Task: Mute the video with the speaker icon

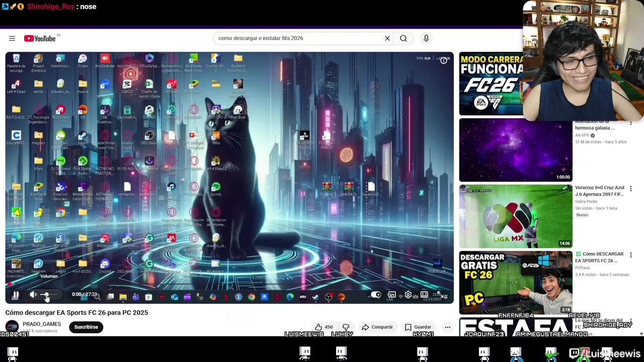Action: click(33, 295)
